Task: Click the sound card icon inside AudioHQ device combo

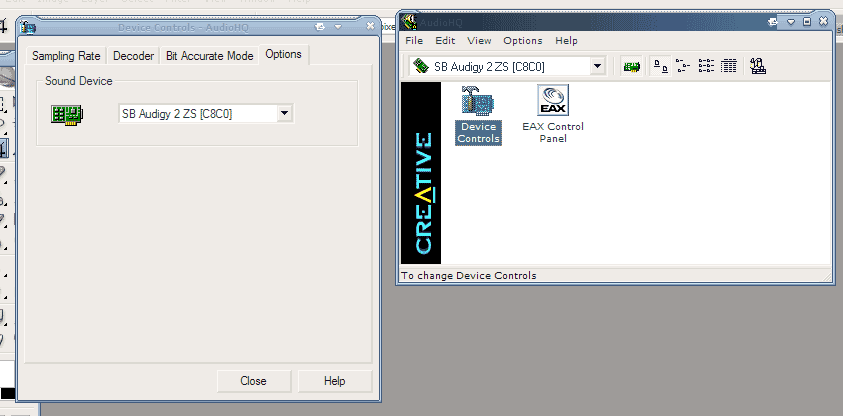Action: click(x=420, y=66)
